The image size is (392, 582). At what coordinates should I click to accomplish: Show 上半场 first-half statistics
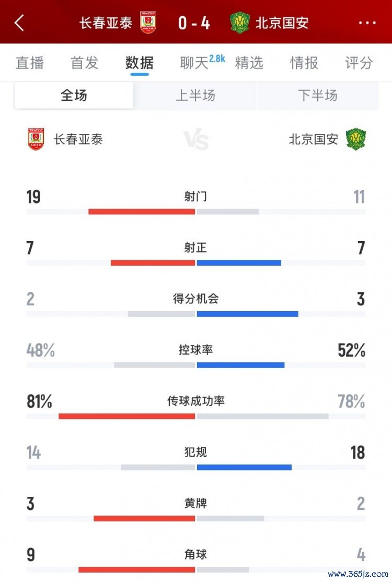pyautogui.click(x=195, y=96)
